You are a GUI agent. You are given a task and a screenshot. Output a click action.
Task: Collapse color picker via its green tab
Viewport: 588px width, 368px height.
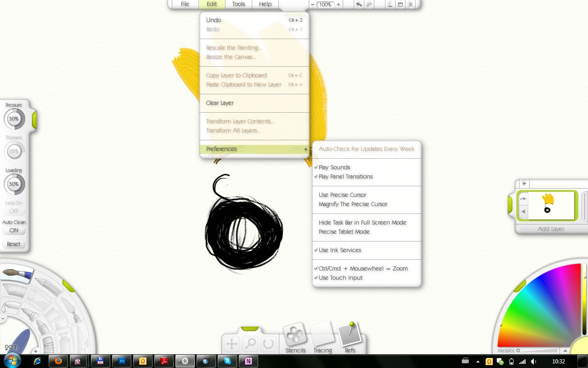(x=520, y=286)
